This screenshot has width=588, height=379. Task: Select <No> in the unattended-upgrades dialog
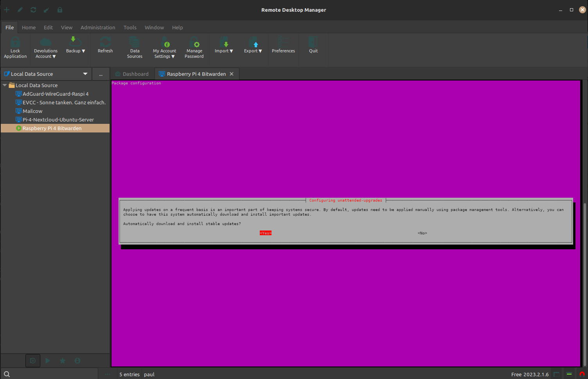coord(422,233)
